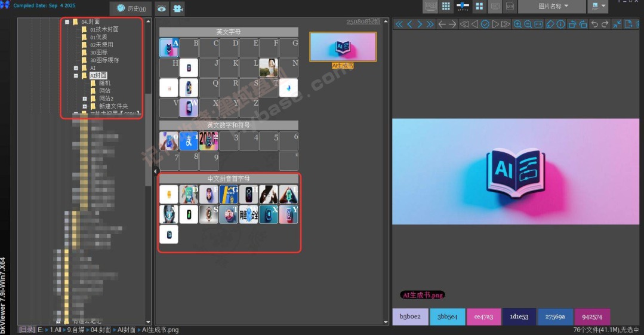This screenshot has width=644, height=335.
Task: Select the letter A thumbnail cell
Action: point(169,48)
